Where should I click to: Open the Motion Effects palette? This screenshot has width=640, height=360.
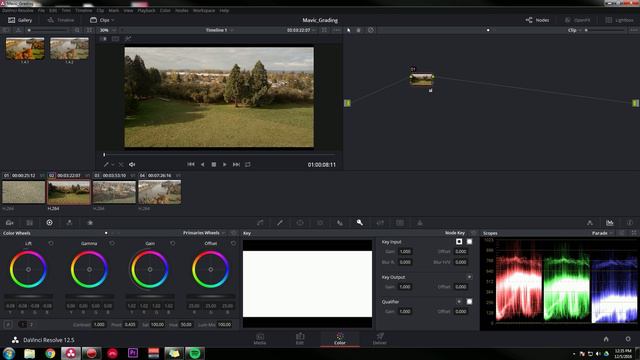(x=90, y=223)
